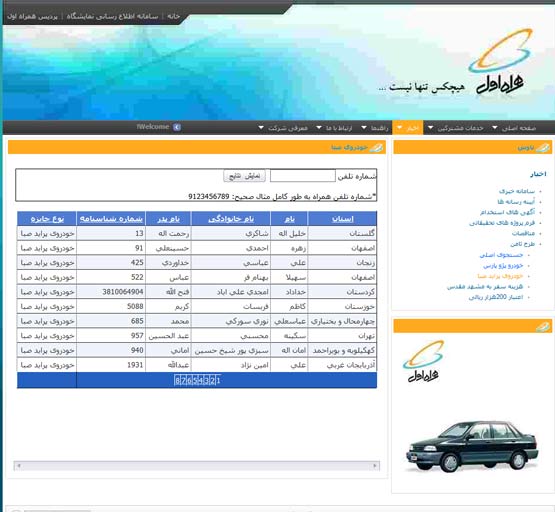The image size is (555, 512).
Task: Focus the شماره تلفن input field
Action: [x=303, y=176]
